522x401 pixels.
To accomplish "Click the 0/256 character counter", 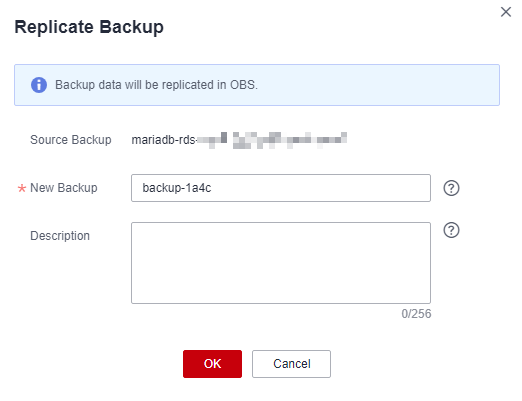I will pyautogui.click(x=416, y=314).
